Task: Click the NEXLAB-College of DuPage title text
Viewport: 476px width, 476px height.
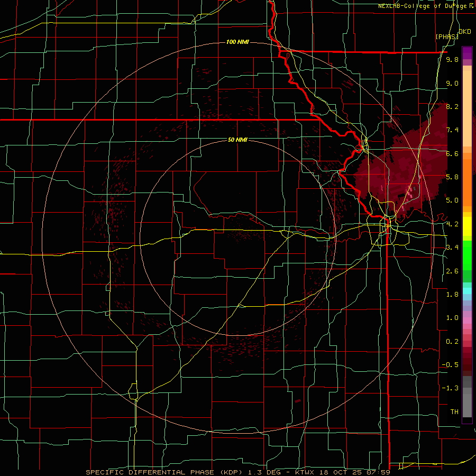Action: tap(423, 6)
